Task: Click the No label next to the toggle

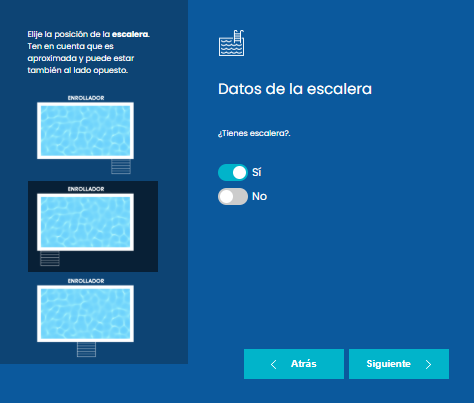Action: [259, 196]
